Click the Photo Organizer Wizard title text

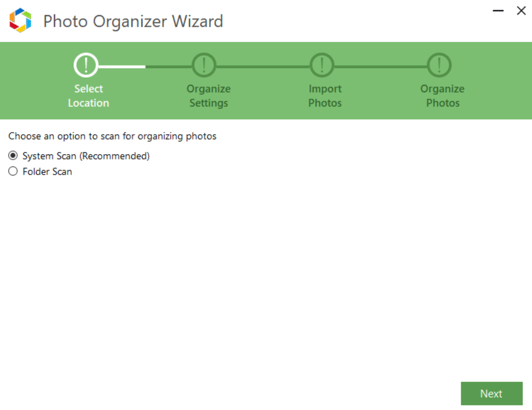click(133, 21)
